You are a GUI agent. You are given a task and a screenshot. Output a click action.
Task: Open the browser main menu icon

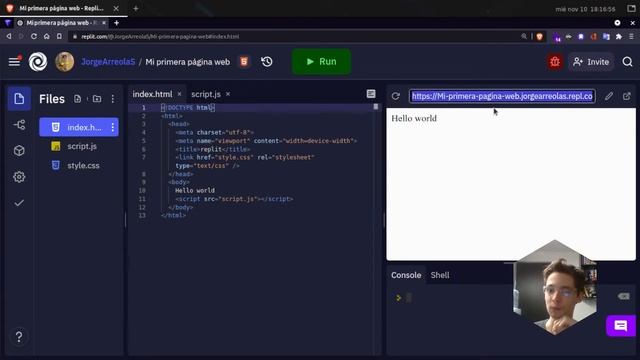tap(631, 36)
